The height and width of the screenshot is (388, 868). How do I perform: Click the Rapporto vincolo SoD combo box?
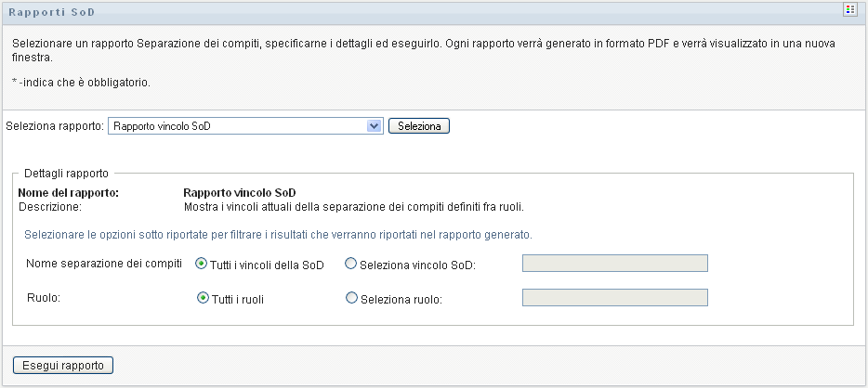pos(239,125)
